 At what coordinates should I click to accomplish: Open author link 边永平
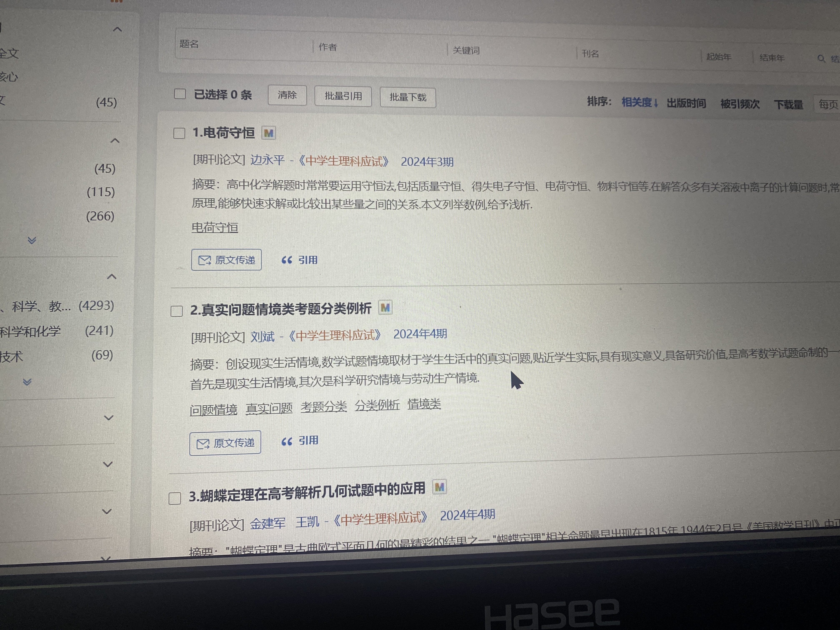click(267, 160)
